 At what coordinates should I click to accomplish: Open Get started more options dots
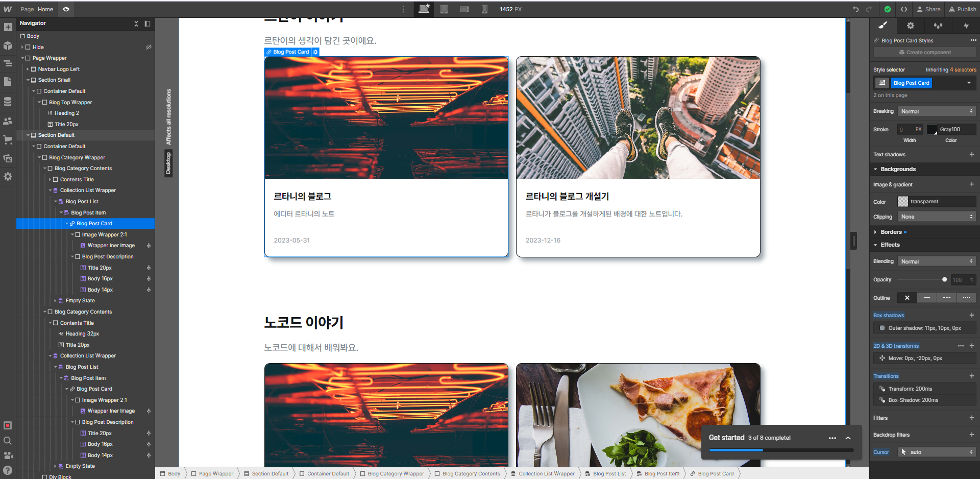click(832, 438)
